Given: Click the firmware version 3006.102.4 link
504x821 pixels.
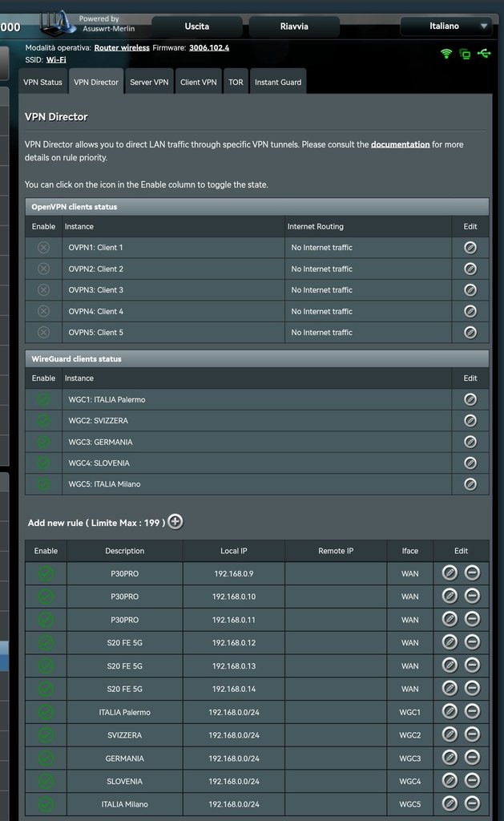Looking at the screenshot, I should [x=209, y=48].
